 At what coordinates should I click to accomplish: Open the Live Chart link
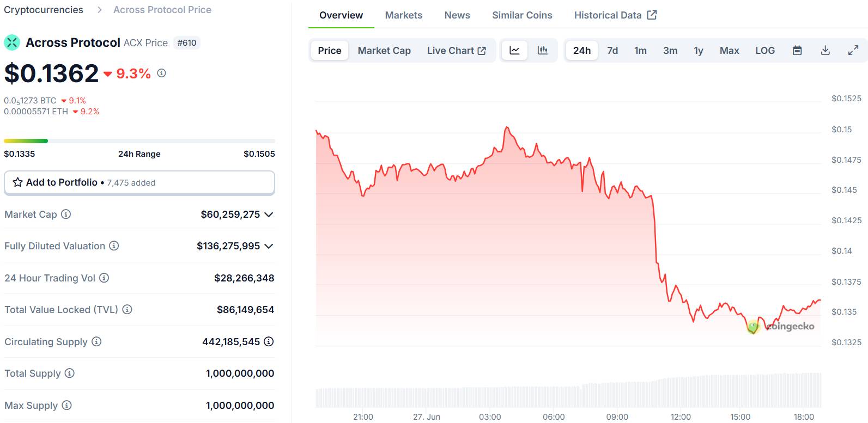(x=457, y=50)
